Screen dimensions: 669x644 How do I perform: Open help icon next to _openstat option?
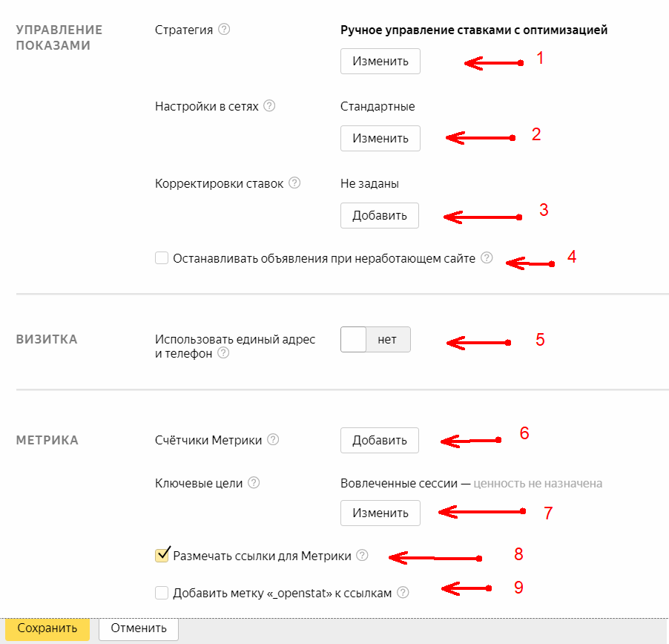(x=403, y=592)
